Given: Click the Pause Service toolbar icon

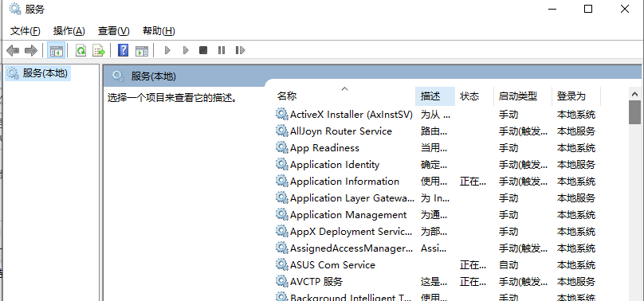Looking at the screenshot, I should click(x=222, y=50).
